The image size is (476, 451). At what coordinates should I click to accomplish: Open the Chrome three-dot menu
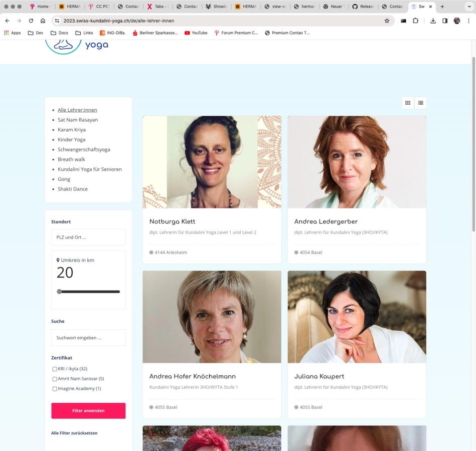pyautogui.click(x=468, y=21)
